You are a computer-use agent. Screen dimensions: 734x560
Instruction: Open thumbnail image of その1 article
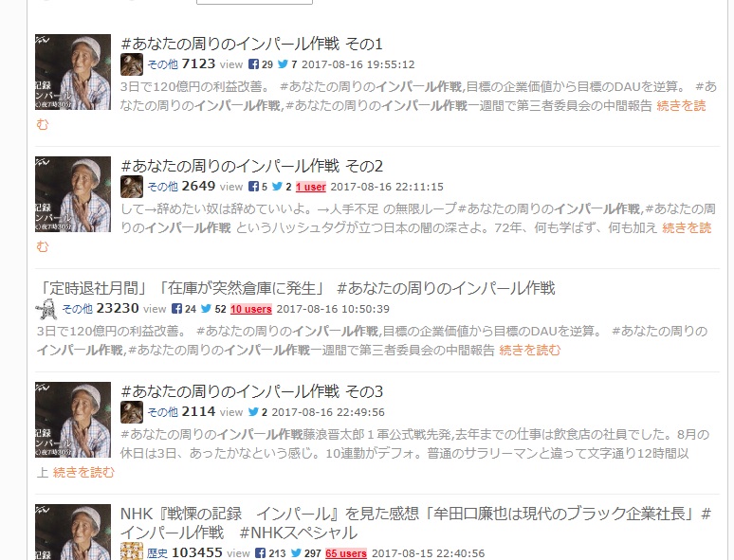pyautogui.click(x=73, y=72)
